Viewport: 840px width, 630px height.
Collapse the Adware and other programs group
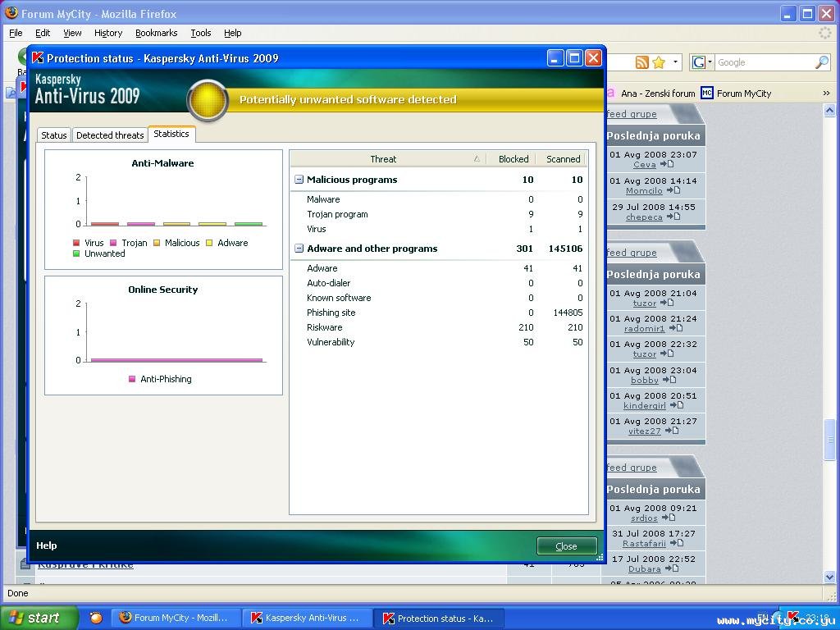click(x=299, y=249)
